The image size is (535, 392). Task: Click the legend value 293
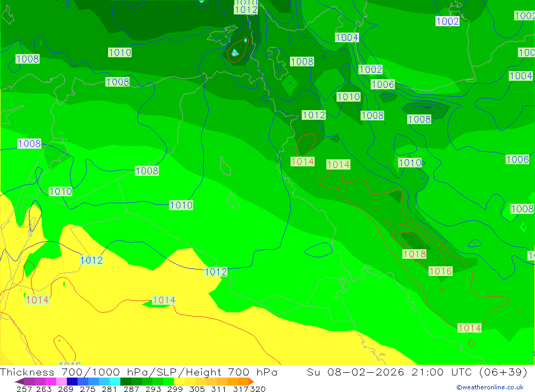click(153, 389)
